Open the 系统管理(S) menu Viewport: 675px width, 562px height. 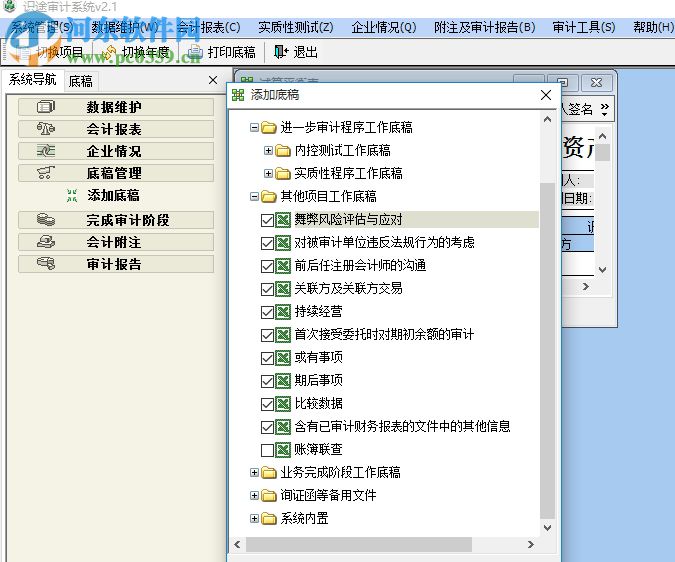pos(41,28)
